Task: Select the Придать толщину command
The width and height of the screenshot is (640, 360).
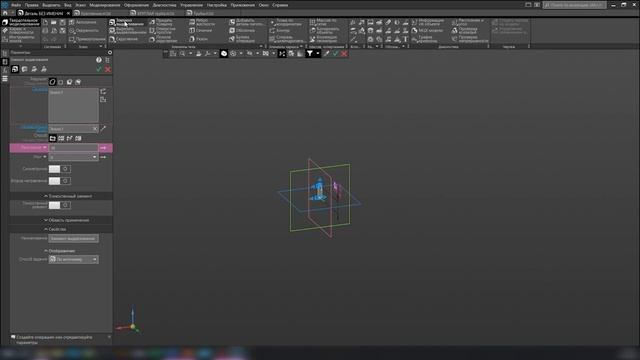Action: 161,22
